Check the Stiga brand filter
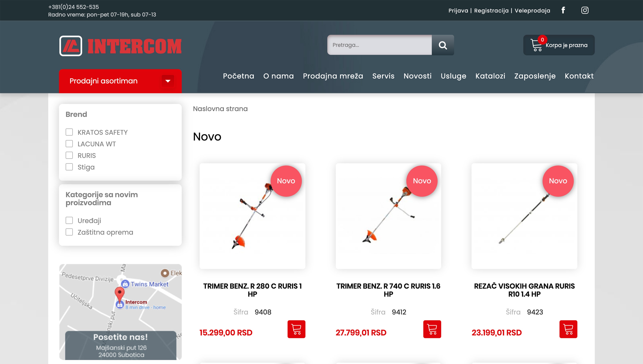This screenshot has height=364, width=643. point(69,167)
